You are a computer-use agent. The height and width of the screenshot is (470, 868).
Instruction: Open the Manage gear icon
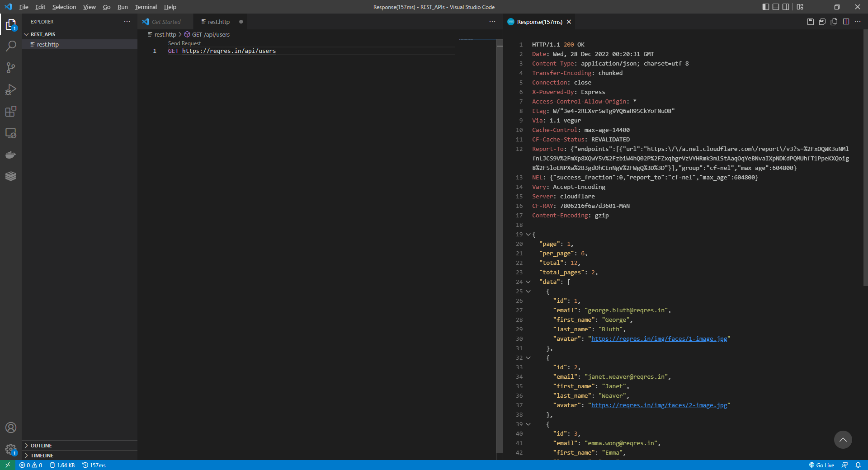coord(11,449)
